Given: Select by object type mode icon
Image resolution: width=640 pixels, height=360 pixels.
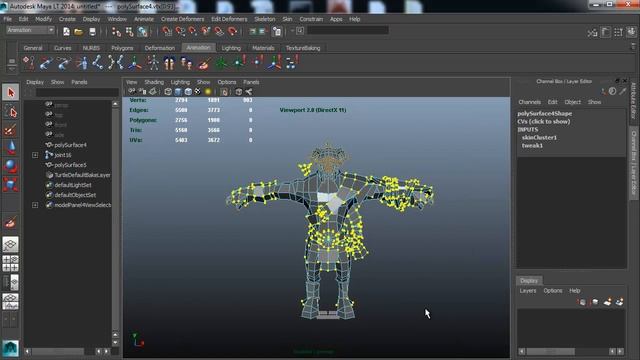Looking at the screenshot, I should point(129,31).
